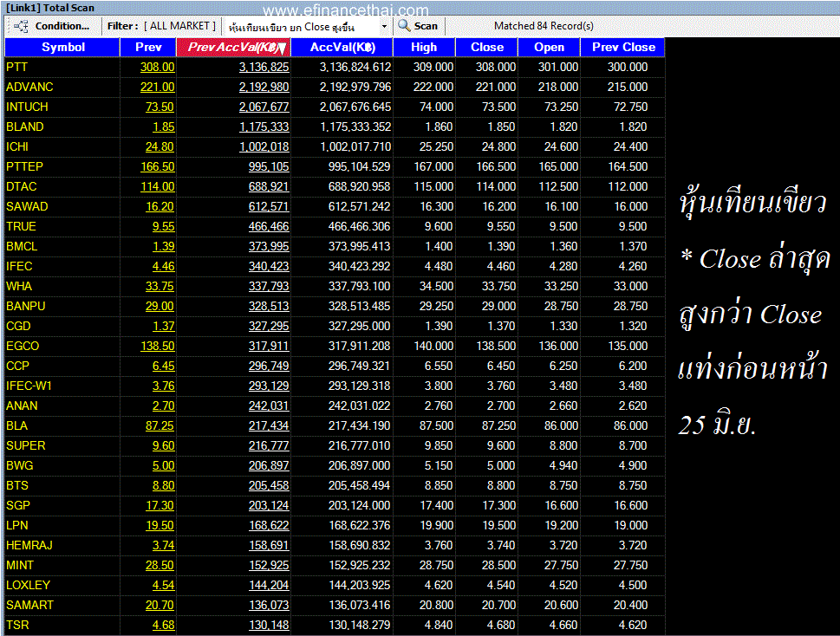
Task: Select the PTTEP symbol
Action: click(24, 166)
